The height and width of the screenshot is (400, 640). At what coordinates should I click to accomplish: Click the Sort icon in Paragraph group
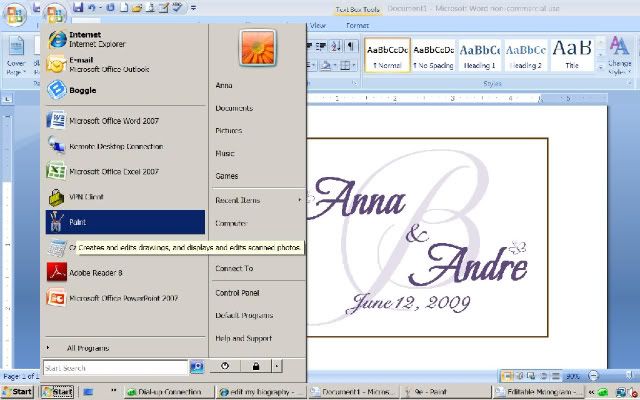(x=336, y=46)
